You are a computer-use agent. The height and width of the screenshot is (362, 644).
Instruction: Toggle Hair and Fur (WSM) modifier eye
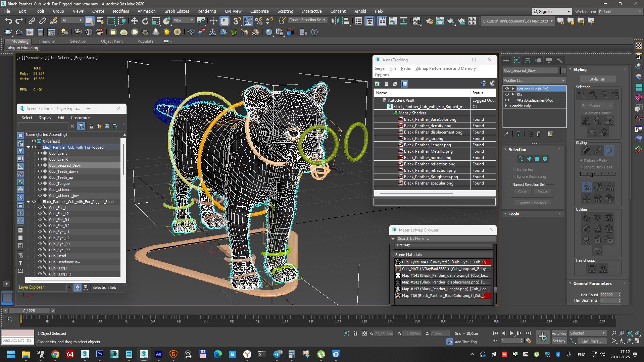(507, 89)
